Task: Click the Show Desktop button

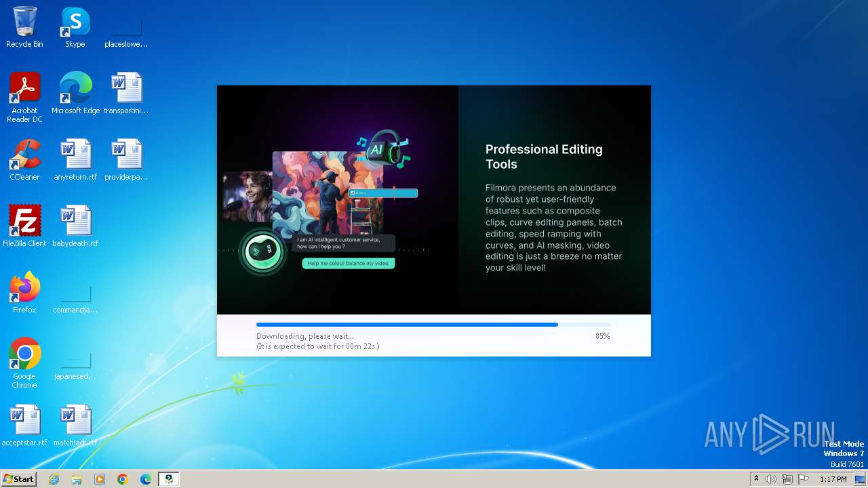Action: (861, 479)
